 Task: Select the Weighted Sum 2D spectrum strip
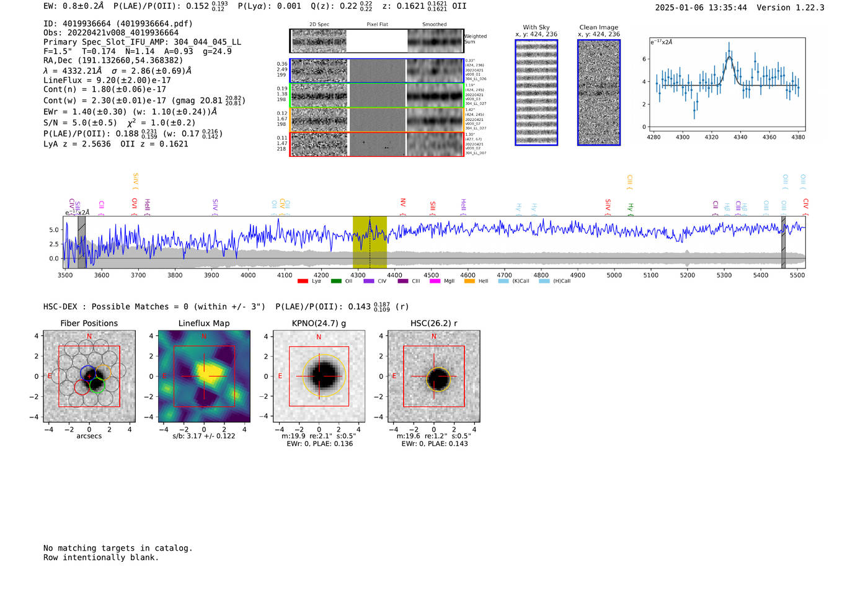tap(377, 41)
